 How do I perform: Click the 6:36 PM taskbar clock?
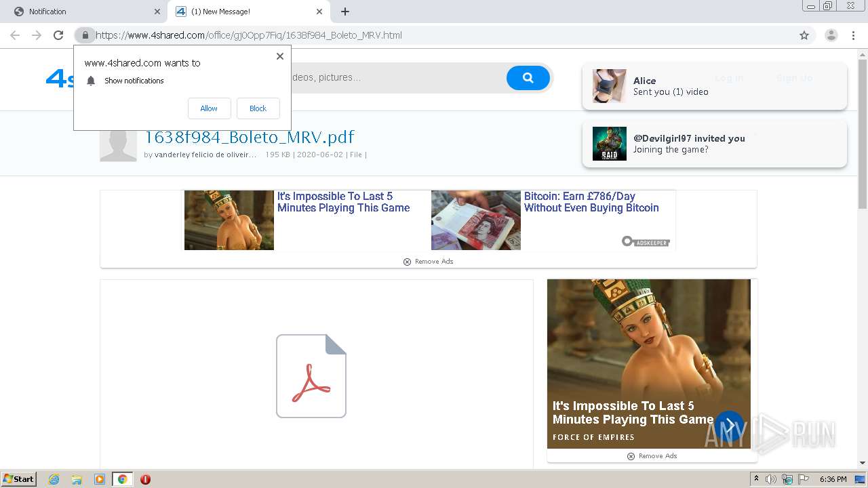(x=833, y=479)
